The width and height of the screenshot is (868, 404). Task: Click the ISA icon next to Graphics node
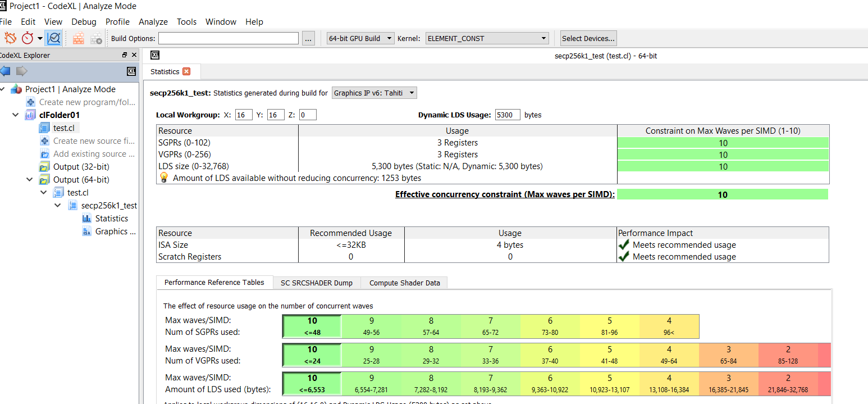[86, 231]
